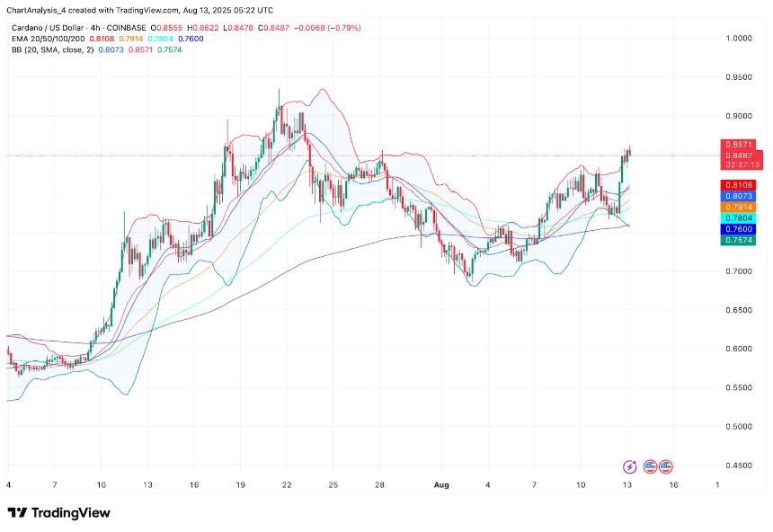Click the second US flag event icon

pos(665,466)
